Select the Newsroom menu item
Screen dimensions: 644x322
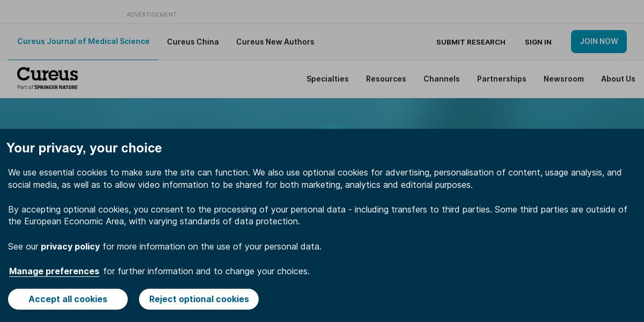(x=563, y=79)
